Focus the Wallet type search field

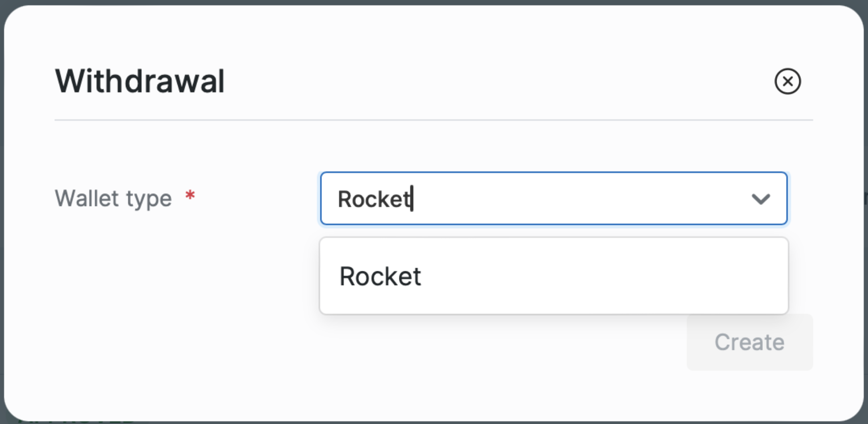pos(543,199)
